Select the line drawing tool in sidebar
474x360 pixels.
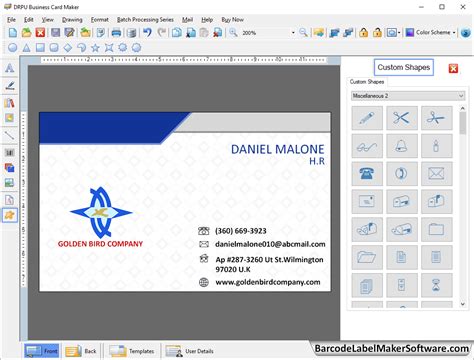click(10, 135)
